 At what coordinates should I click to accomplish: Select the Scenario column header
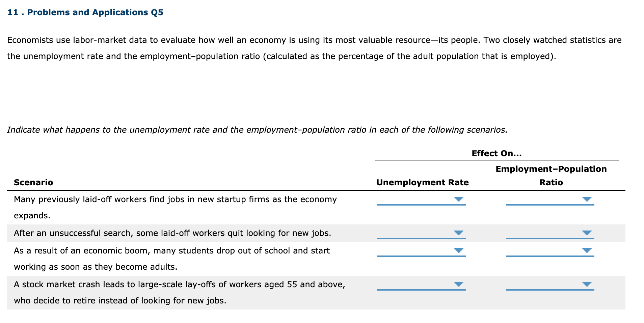click(x=33, y=182)
